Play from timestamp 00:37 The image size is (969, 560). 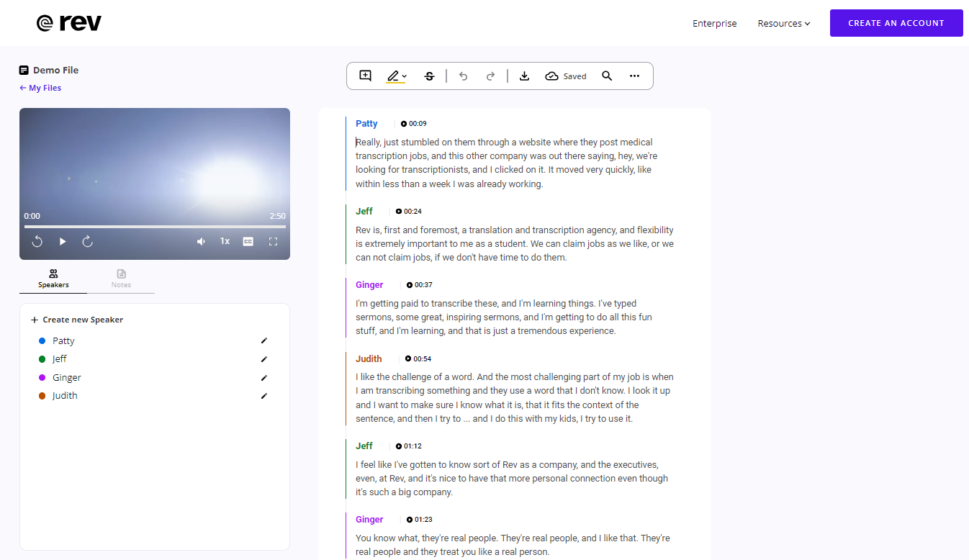[x=420, y=285]
